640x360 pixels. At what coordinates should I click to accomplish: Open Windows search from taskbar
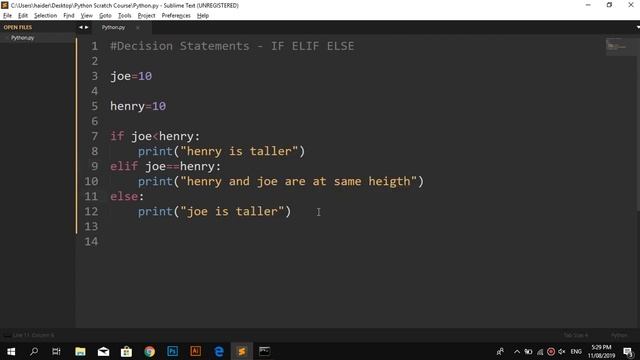tap(34, 351)
